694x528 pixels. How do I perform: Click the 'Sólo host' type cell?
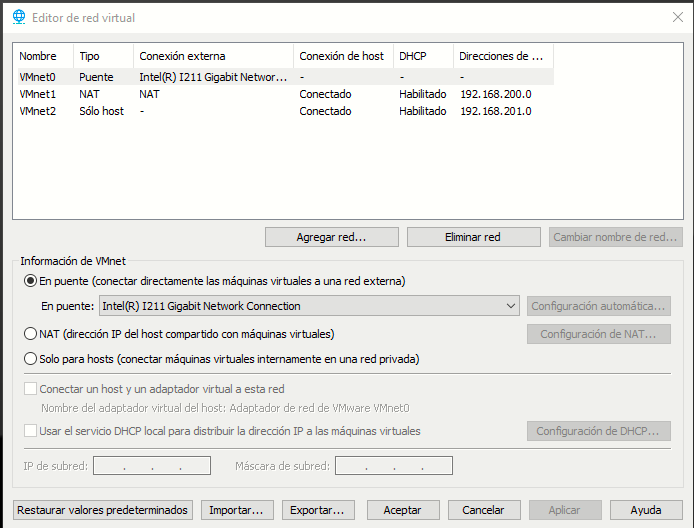point(101,111)
